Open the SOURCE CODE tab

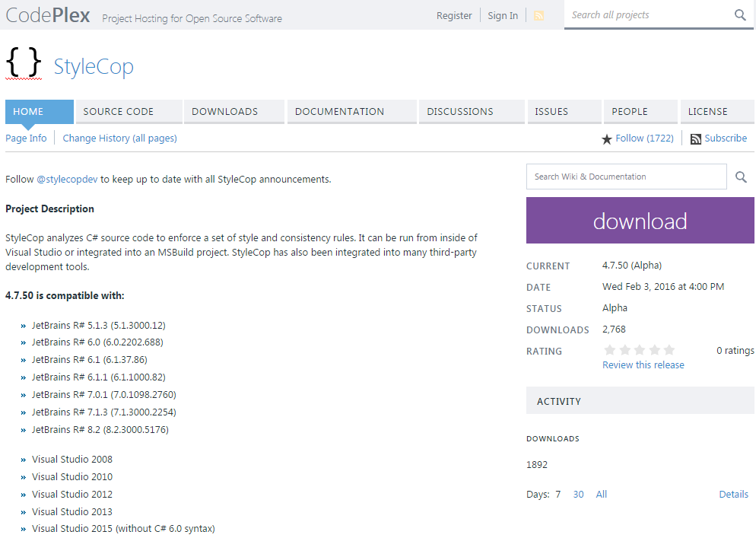129,111
